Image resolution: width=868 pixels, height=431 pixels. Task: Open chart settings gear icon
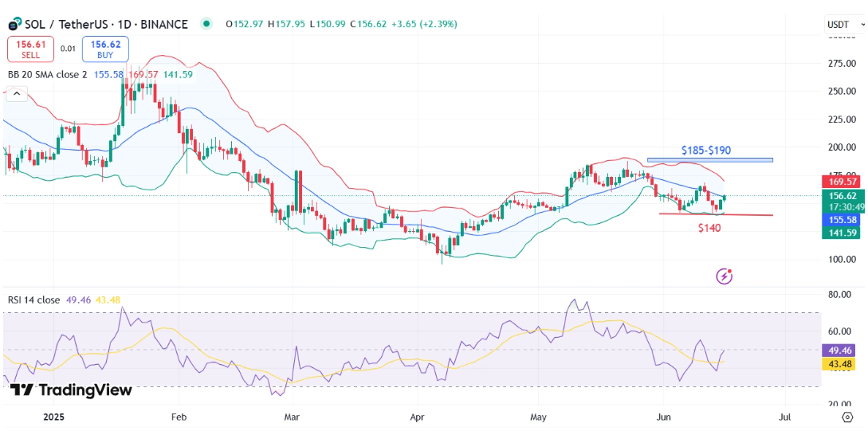coord(846,417)
